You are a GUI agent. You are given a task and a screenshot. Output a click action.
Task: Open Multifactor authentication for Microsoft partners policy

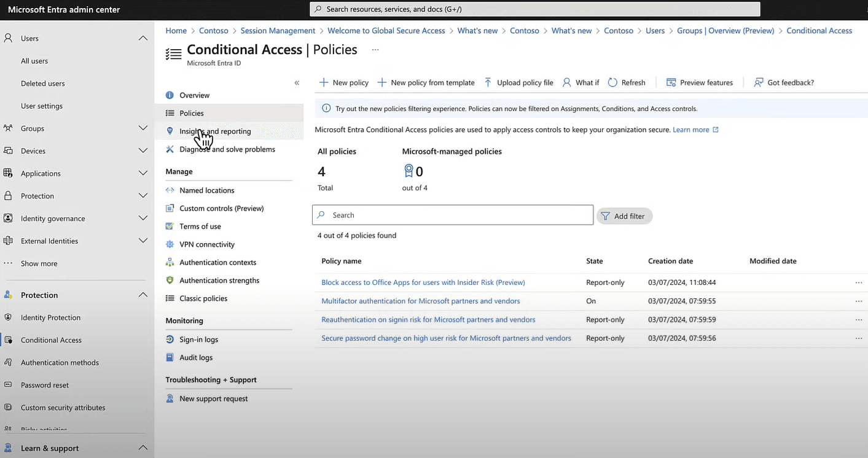[x=421, y=301]
